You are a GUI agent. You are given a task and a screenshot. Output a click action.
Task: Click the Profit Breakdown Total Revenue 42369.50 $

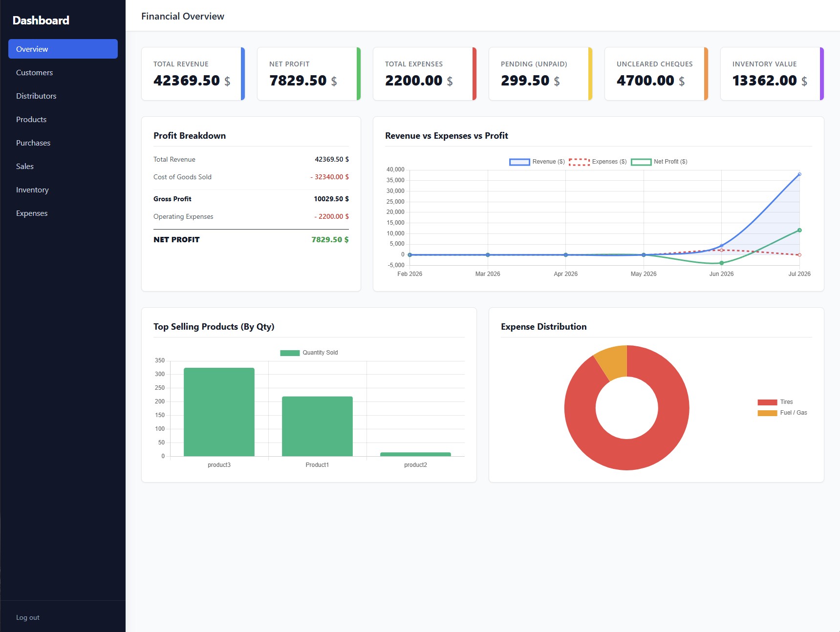332,159
